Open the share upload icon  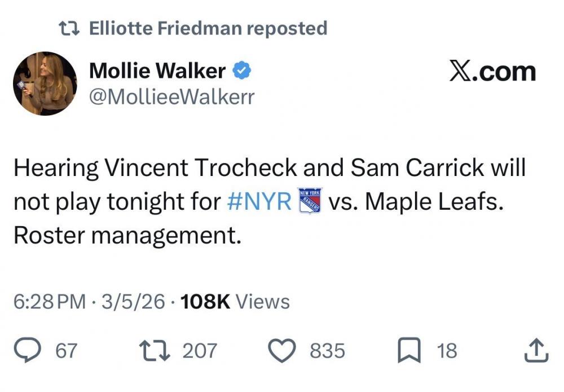[536, 350]
